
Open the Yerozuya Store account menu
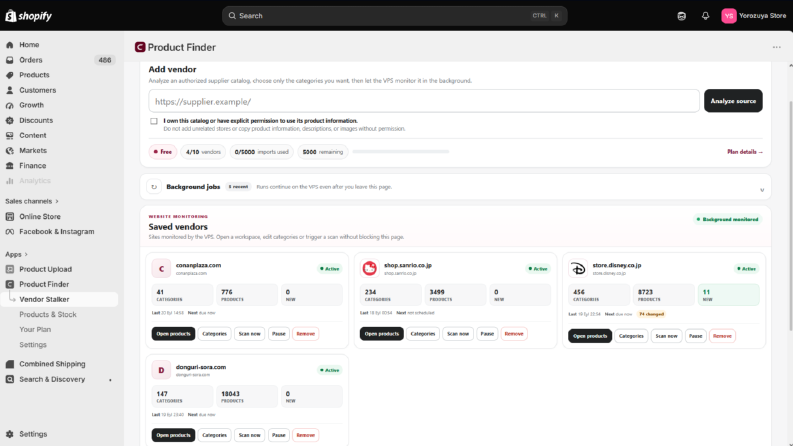(x=754, y=16)
